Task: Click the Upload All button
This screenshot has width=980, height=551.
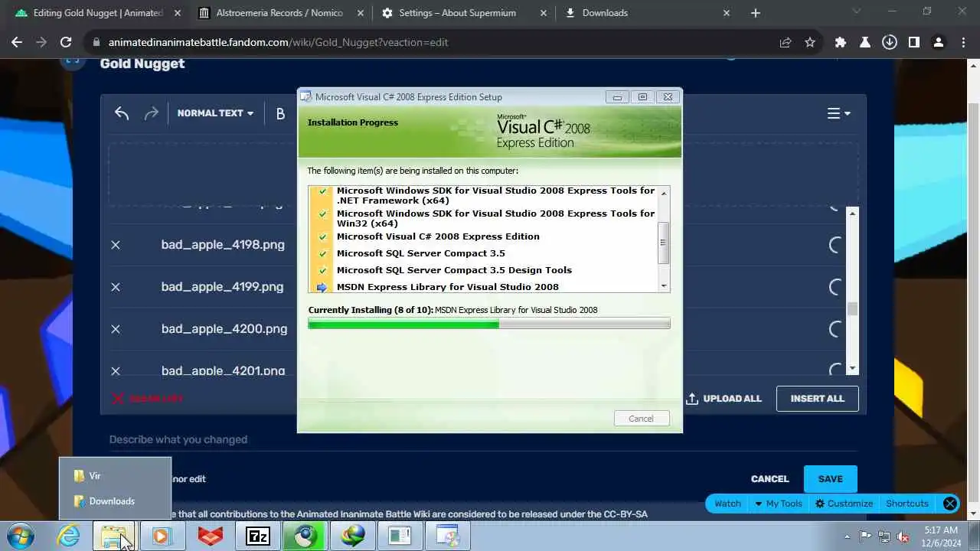Action: pyautogui.click(x=724, y=399)
